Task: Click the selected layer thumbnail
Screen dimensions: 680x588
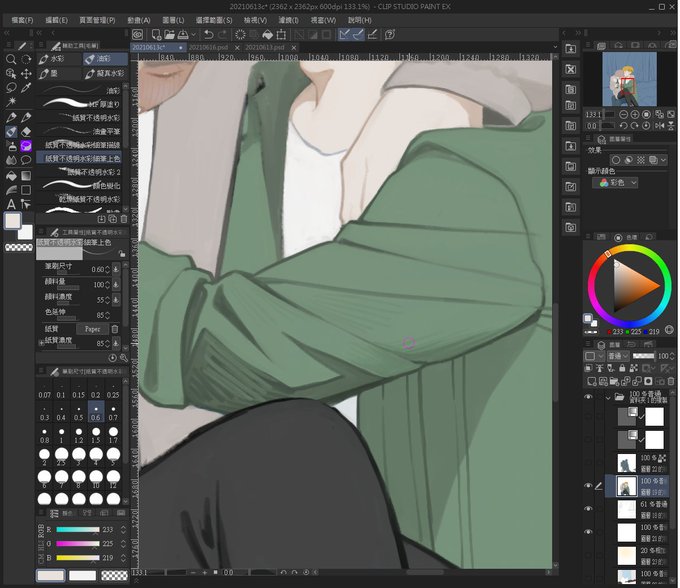Action: 627,486
